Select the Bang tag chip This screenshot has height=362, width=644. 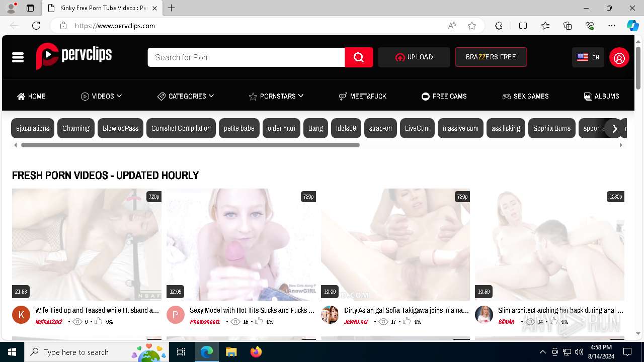tap(315, 128)
